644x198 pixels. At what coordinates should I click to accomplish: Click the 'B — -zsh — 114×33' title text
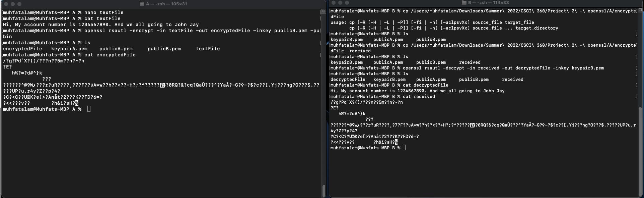[489, 3]
